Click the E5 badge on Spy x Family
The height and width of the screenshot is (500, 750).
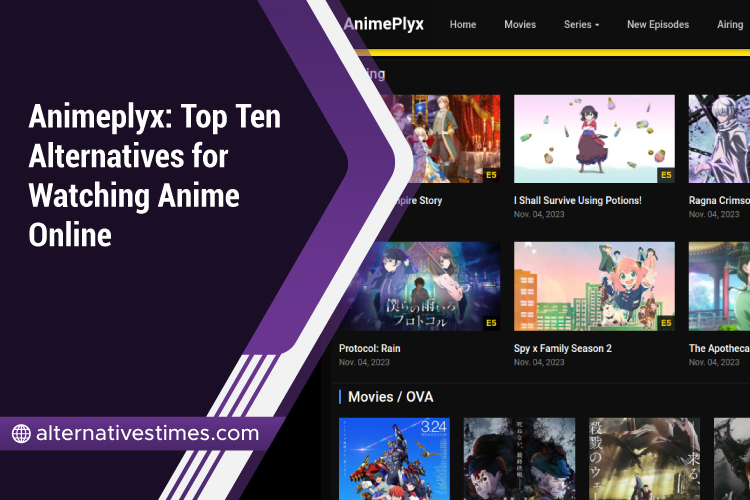click(x=666, y=323)
